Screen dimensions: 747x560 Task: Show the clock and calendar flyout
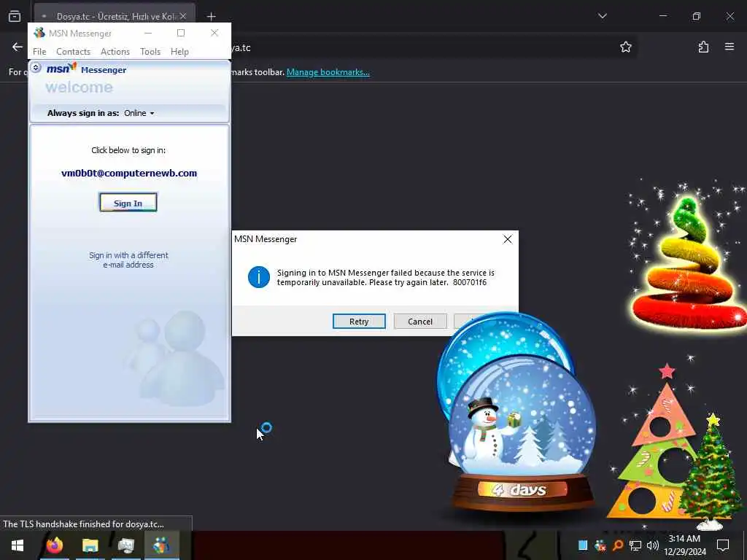pos(684,545)
